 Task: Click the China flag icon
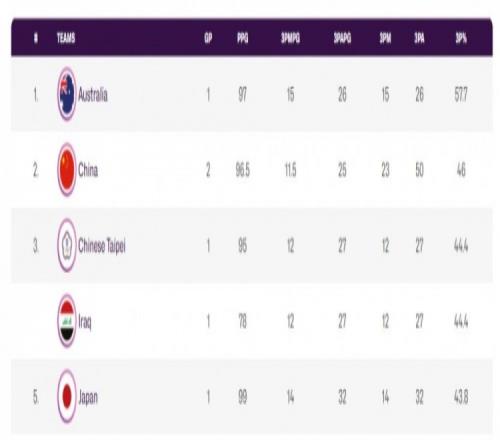point(67,170)
